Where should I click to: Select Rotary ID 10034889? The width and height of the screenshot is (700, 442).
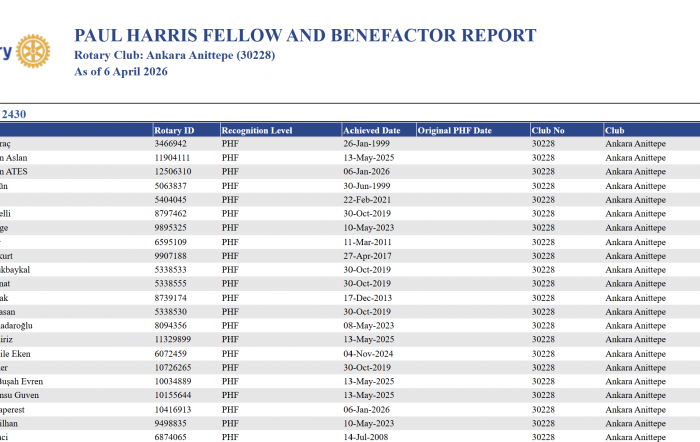pyautogui.click(x=173, y=381)
